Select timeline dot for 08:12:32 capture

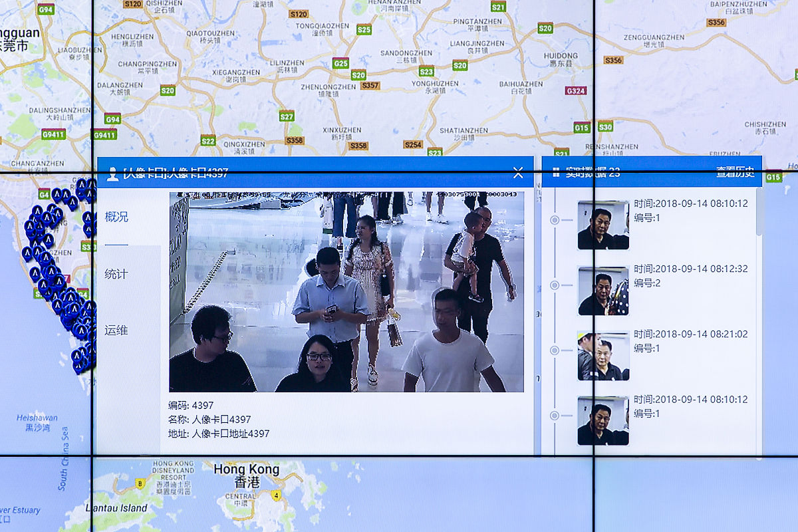(555, 285)
